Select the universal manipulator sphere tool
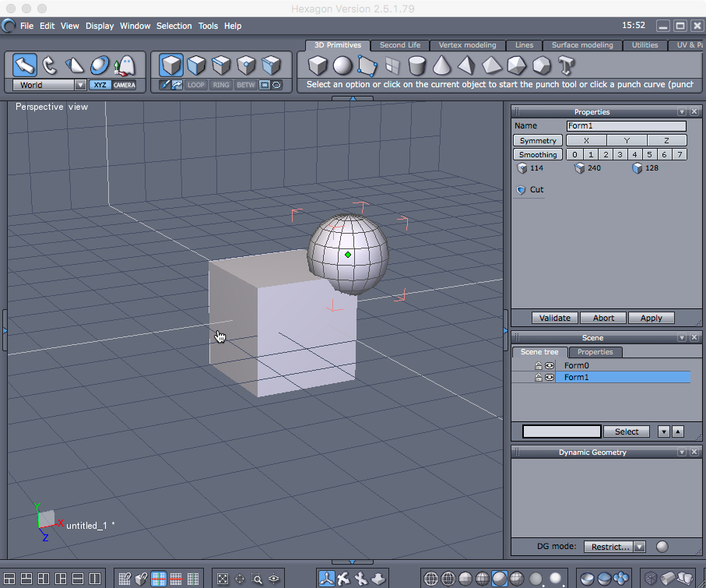This screenshot has height=588, width=706. (x=99, y=65)
